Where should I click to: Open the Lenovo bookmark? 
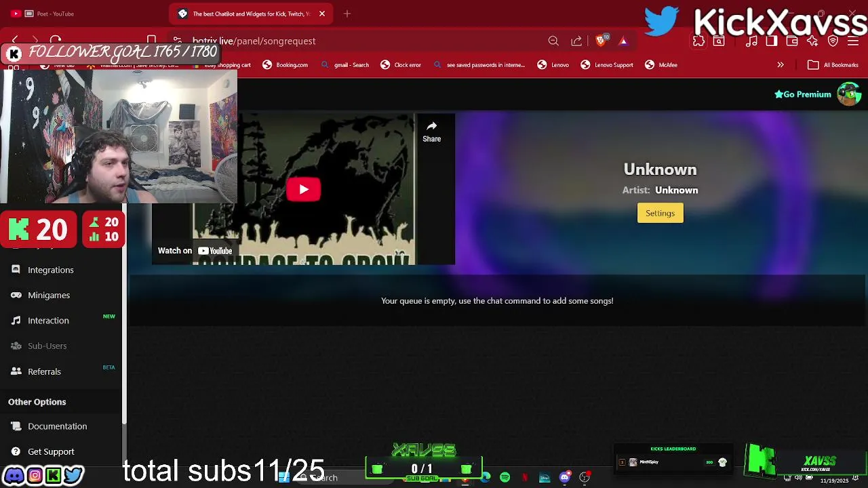pyautogui.click(x=553, y=65)
